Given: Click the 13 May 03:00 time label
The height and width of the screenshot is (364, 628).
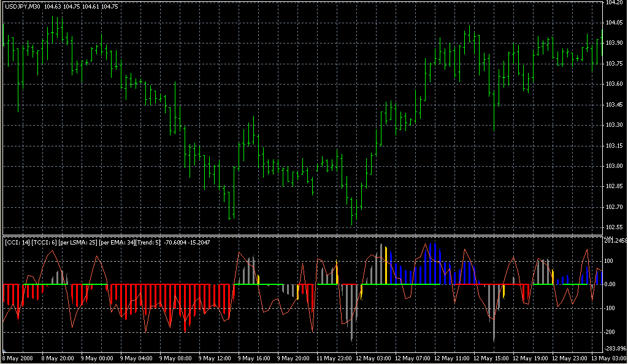Looking at the screenshot, I should click(x=610, y=358).
